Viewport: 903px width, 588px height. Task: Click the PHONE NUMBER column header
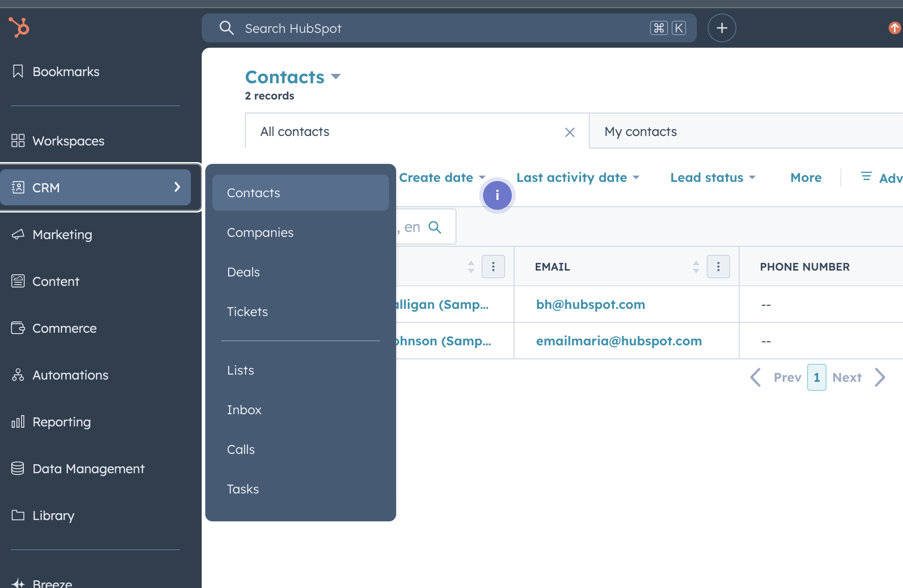pos(804,267)
